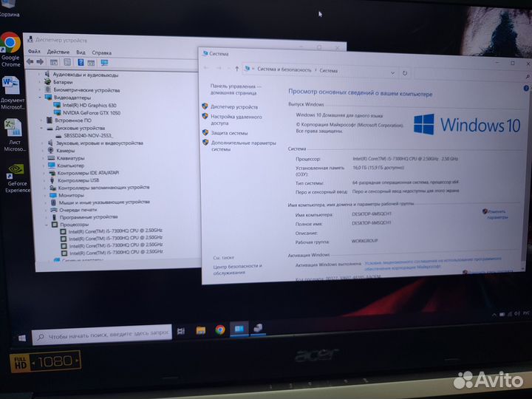This screenshot has height=399, width=532.
Task: Select the SBSSD240-NOV-25S3 disk device
Action: [x=88, y=135]
